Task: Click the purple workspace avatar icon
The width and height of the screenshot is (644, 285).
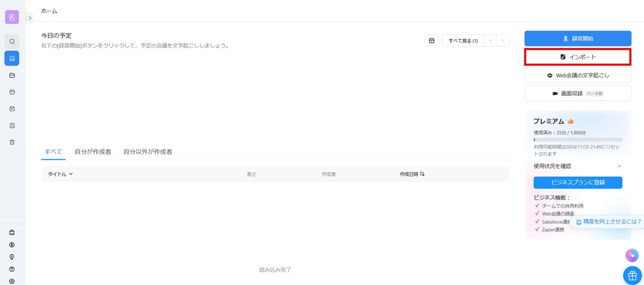Action: pos(12,17)
